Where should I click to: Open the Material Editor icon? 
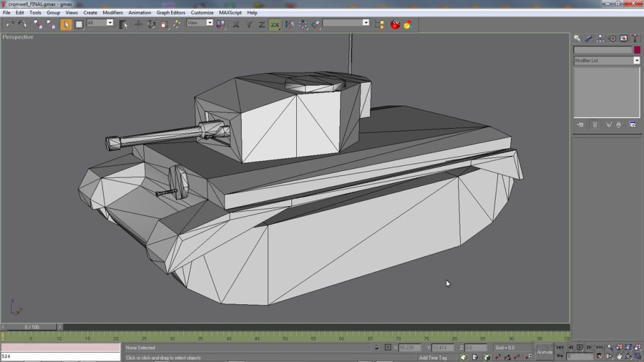click(394, 24)
